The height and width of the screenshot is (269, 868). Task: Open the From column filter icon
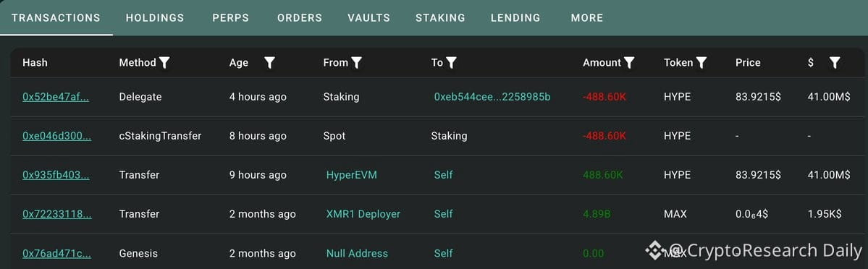click(x=356, y=62)
